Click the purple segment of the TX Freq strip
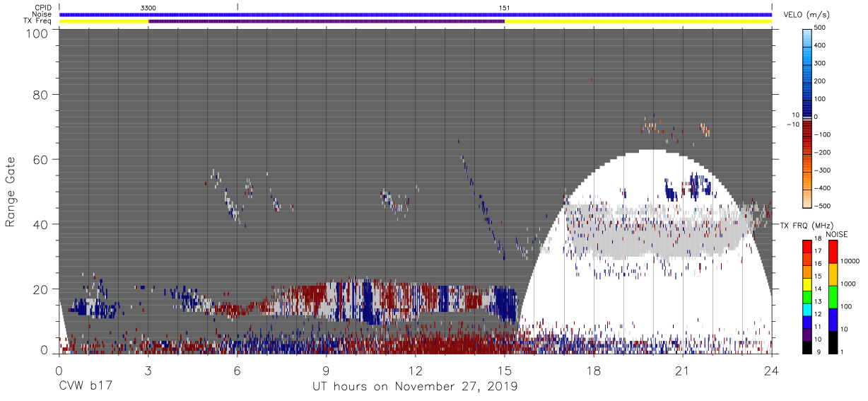 327,21
